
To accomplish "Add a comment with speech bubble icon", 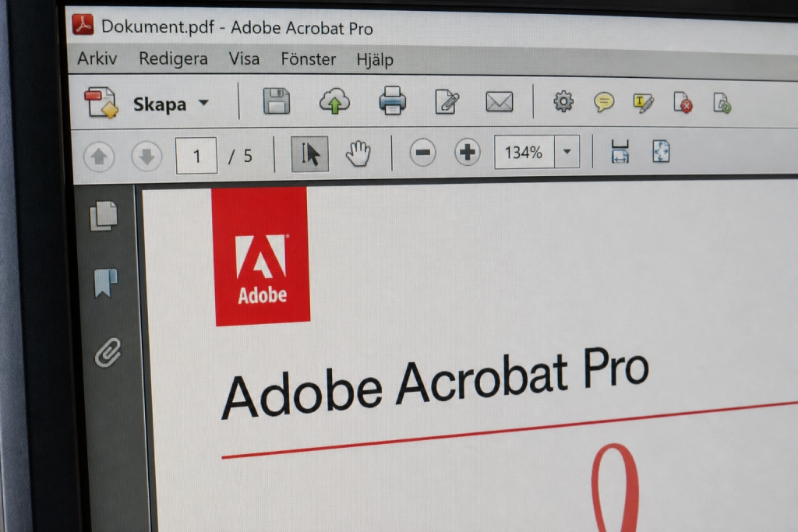I will (604, 102).
